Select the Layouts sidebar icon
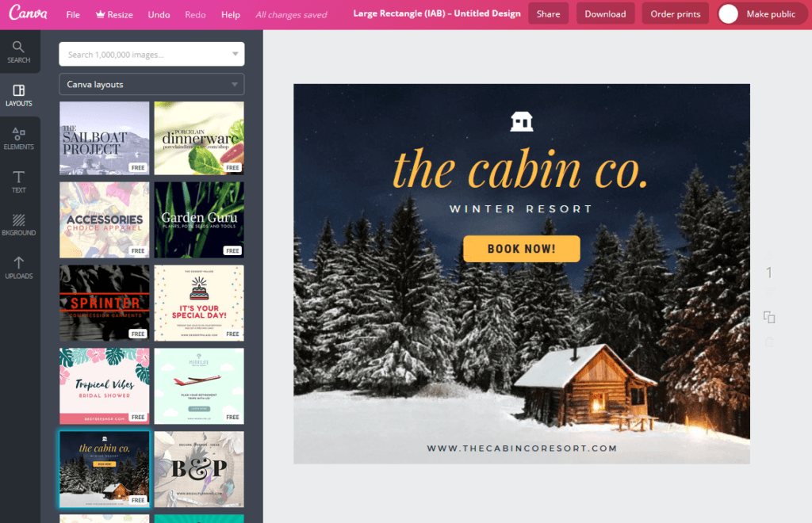 [19, 95]
